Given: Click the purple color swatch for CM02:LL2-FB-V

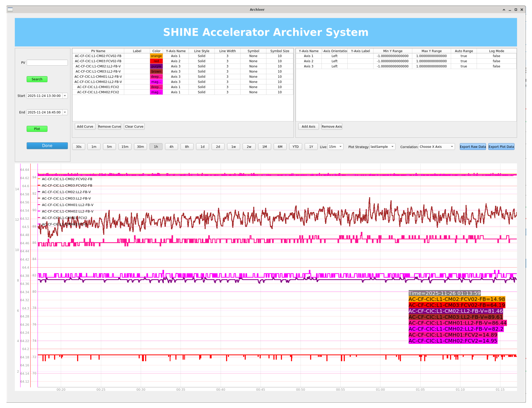Looking at the screenshot, I should (x=156, y=66).
